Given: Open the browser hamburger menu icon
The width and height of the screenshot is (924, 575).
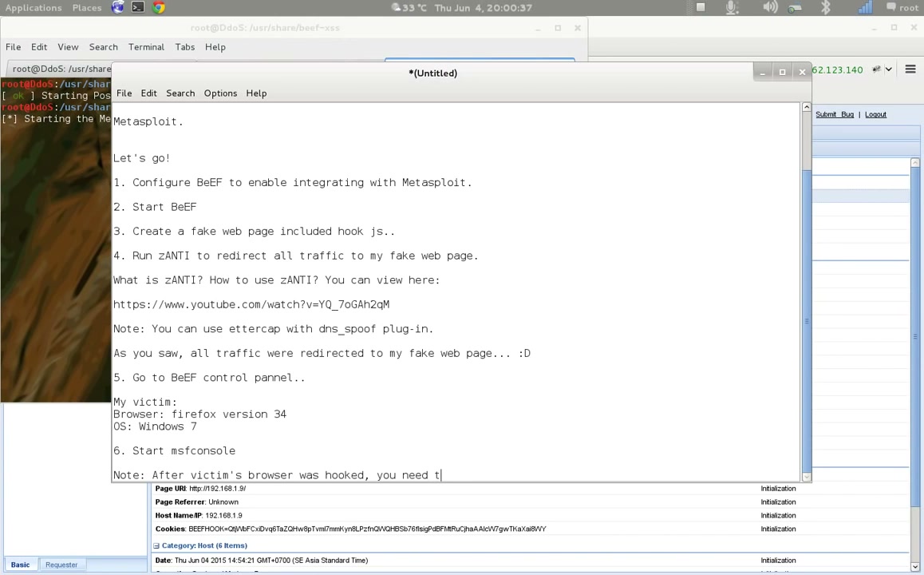Looking at the screenshot, I should click(x=910, y=69).
